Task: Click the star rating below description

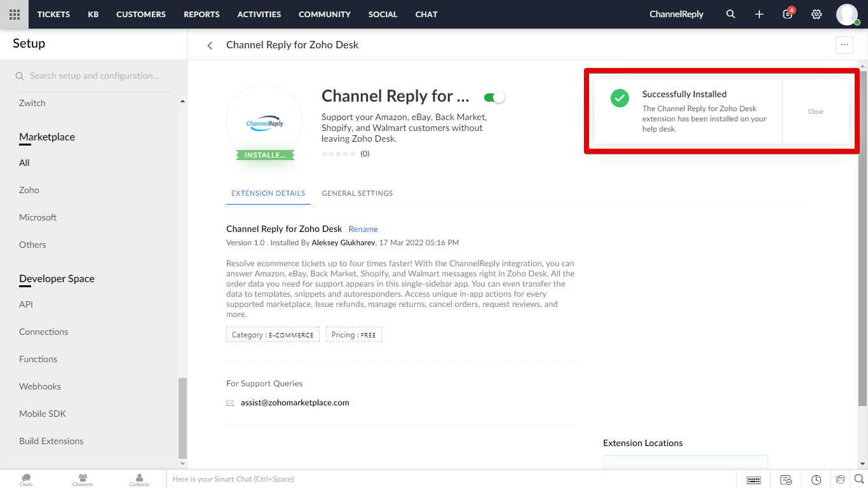Action: (339, 154)
